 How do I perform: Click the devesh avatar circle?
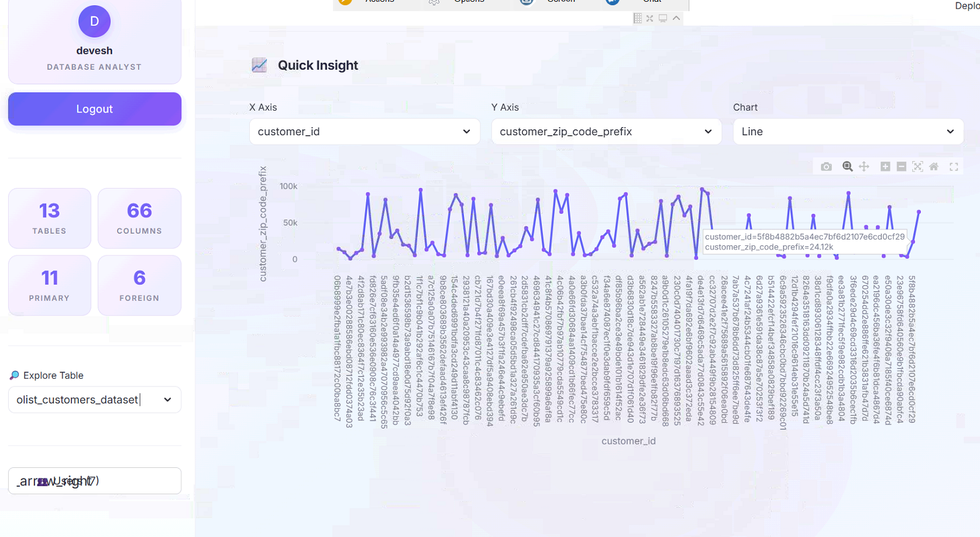[x=94, y=22]
